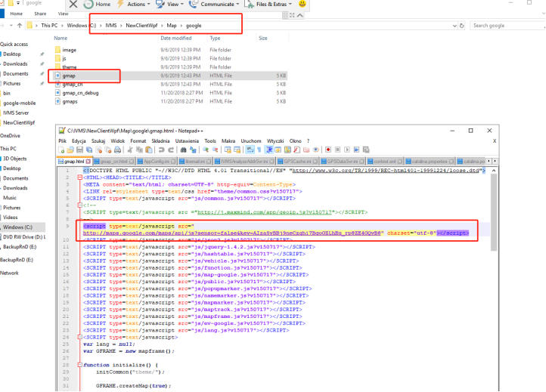Open the Ustawienia menu in Notepad++
The width and height of the screenshot is (546, 392).
[x=187, y=141]
